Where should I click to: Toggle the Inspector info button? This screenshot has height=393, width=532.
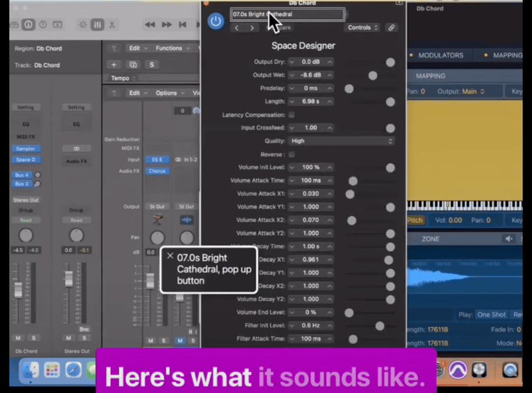(28, 24)
